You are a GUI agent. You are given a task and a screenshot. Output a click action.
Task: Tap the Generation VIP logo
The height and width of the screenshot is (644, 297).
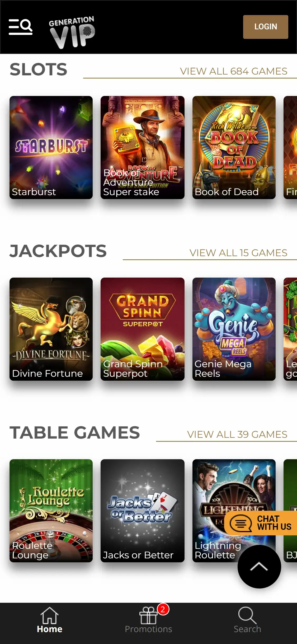(x=72, y=32)
